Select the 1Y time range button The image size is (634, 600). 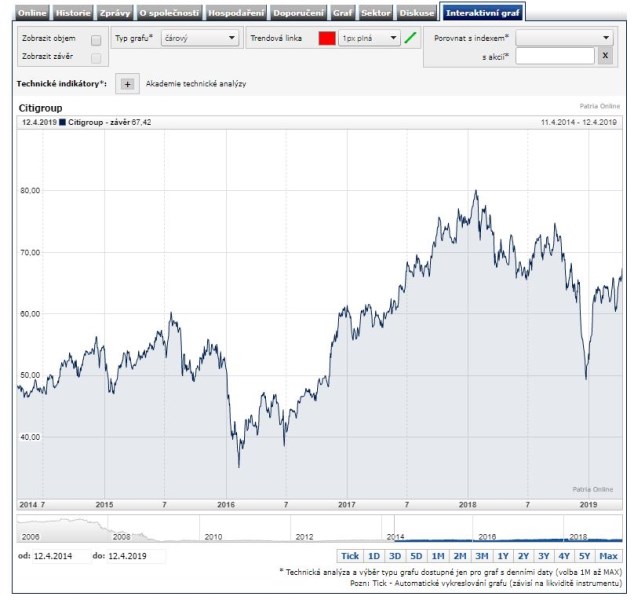[502, 556]
